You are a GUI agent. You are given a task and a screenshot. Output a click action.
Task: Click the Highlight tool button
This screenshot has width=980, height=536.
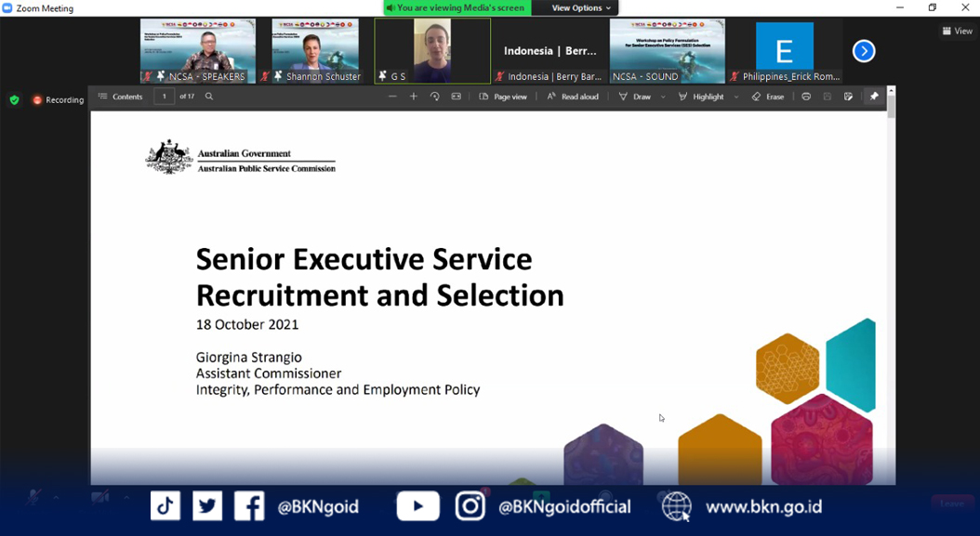701,97
